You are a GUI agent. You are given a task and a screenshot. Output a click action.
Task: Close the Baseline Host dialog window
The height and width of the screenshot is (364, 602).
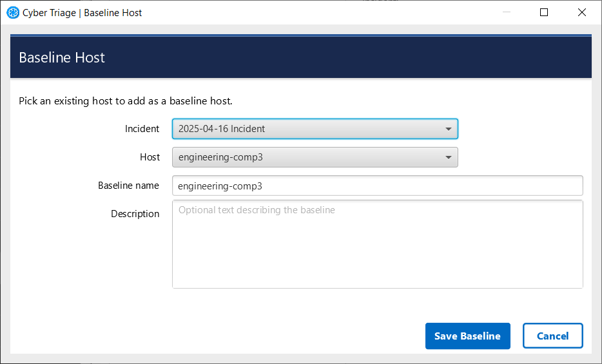click(x=582, y=12)
